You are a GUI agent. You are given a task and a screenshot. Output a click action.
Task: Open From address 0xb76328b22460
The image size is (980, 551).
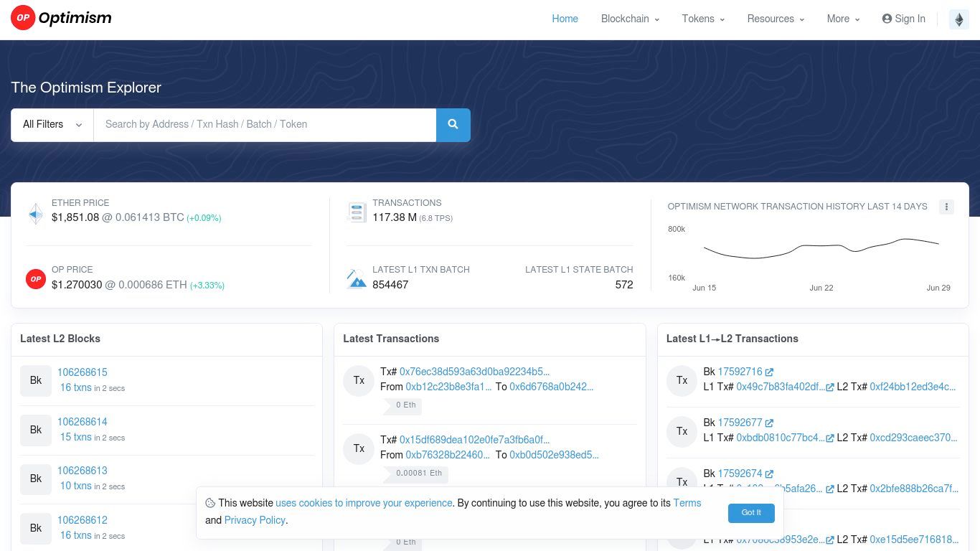448,455
